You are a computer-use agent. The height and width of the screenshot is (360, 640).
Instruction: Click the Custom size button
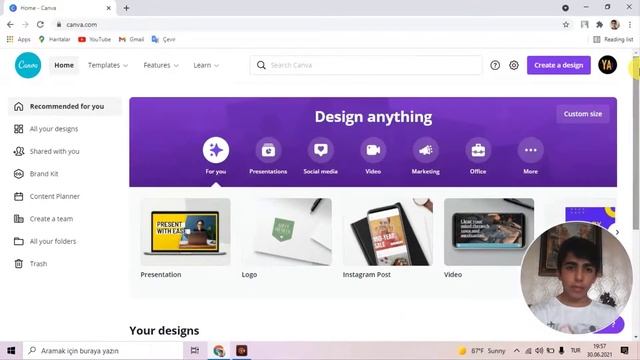point(582,114)
